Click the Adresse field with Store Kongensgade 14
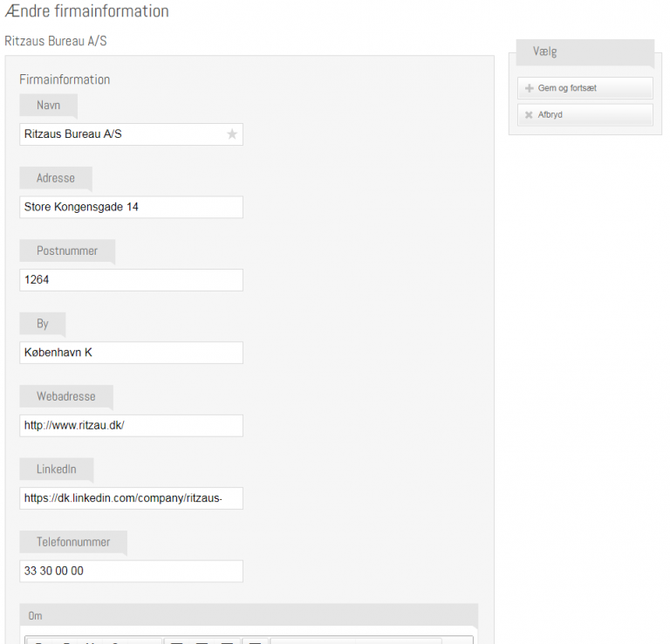 pos(131,207)
